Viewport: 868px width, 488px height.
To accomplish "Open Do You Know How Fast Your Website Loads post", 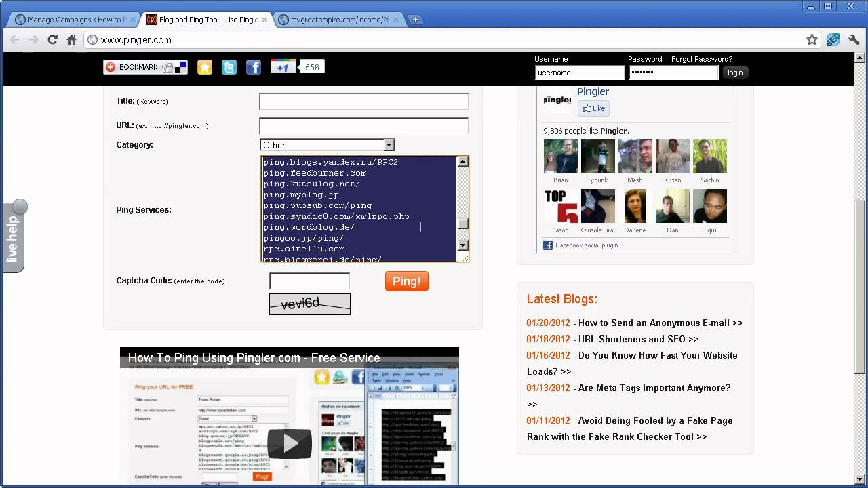I will 632,363.
